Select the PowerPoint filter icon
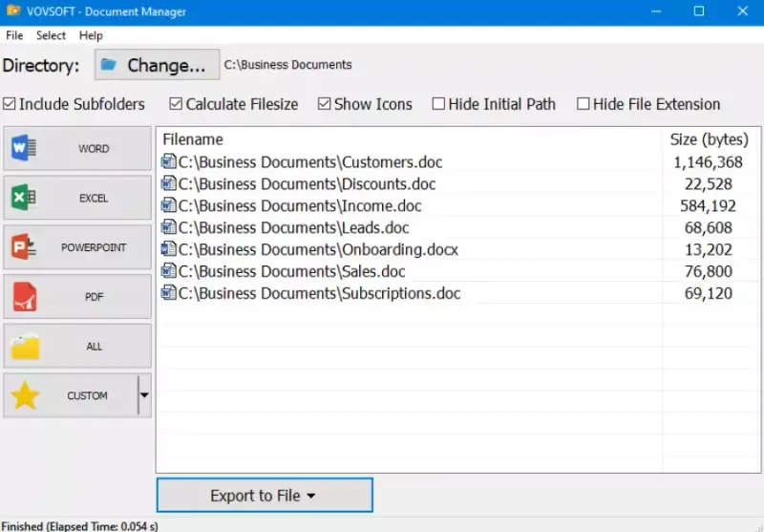Image resolution: width=764 pixels, height=532 pixels. point(24,247)
